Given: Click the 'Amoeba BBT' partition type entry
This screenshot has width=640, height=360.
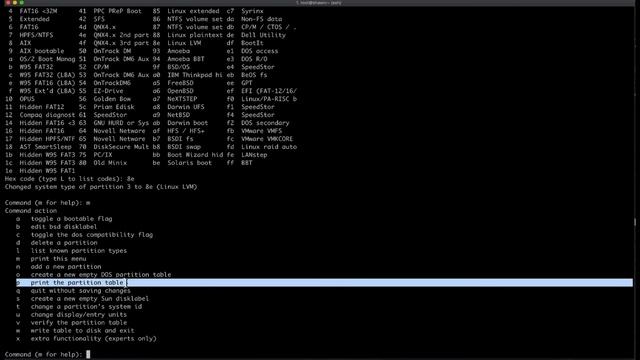Looking at the screenshot, I should pyautogui.click(x=186, y=59).
